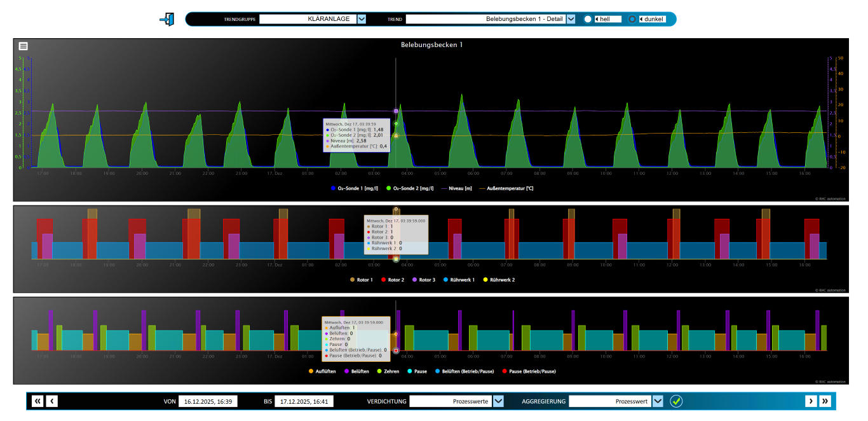Screen dimensions: 868x421
Task: Toggle O₂-Sonde 1 series in legend
Action: coord(354,188)
